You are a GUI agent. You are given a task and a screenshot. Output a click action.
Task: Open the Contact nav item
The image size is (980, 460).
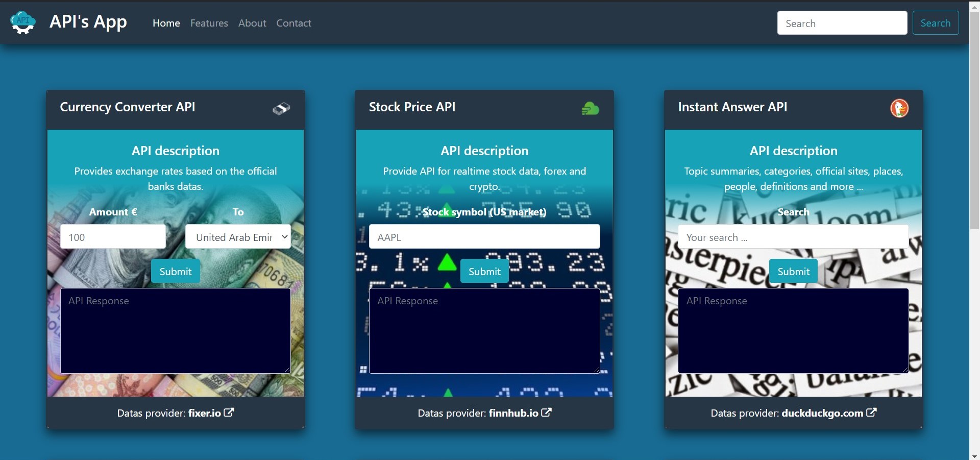(293, 23)
